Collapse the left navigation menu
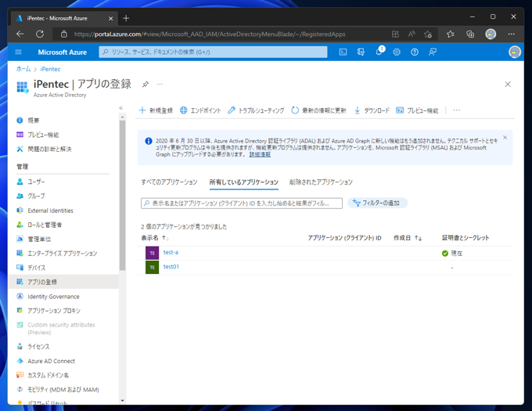 click(x=120, y=108)
